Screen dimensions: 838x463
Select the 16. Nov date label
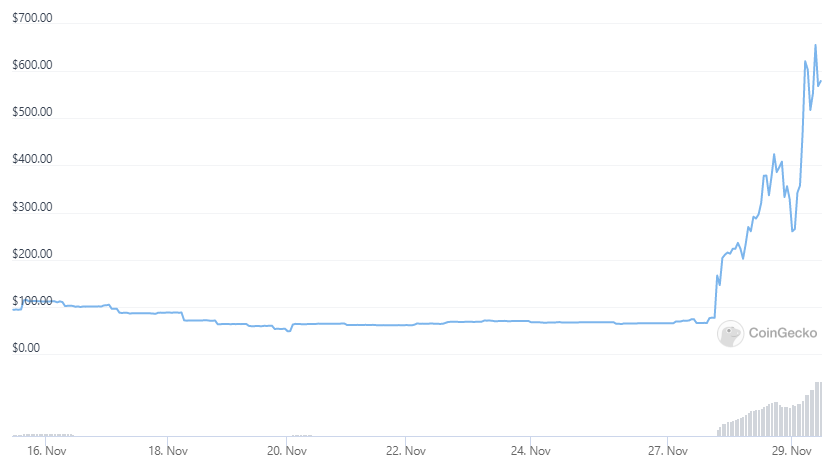tap(46, 451)
